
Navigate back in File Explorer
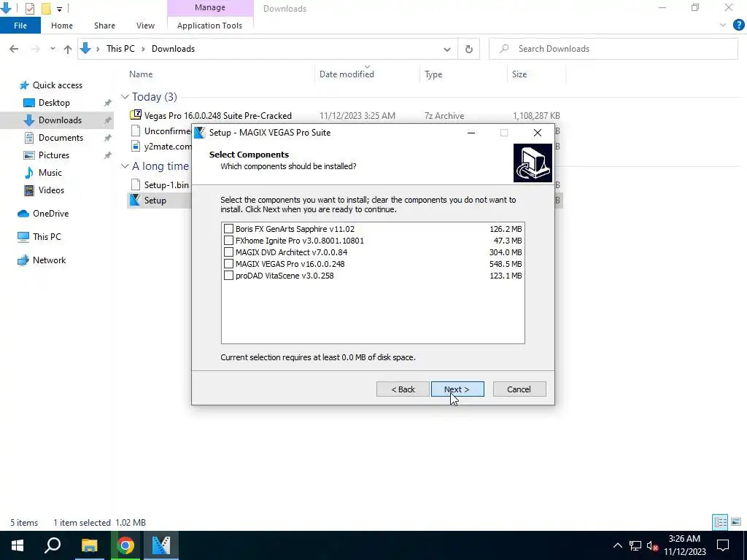pos(14,49)
